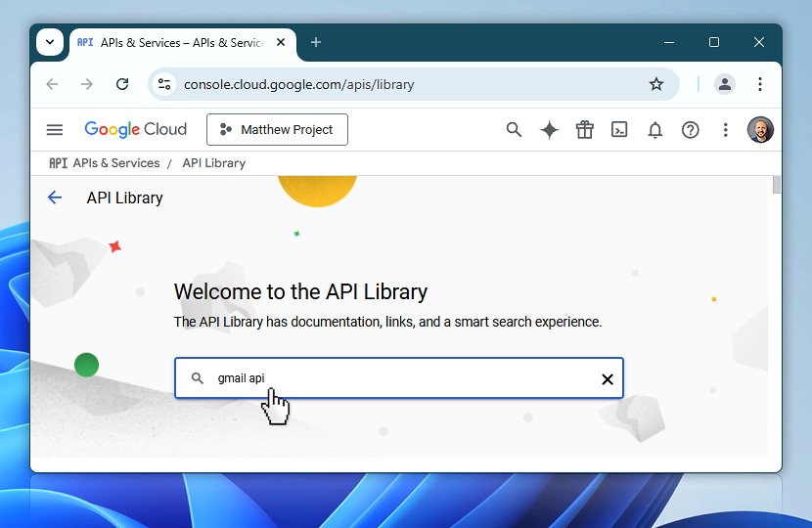Open the Chrome profile icon

coord(725,84)
